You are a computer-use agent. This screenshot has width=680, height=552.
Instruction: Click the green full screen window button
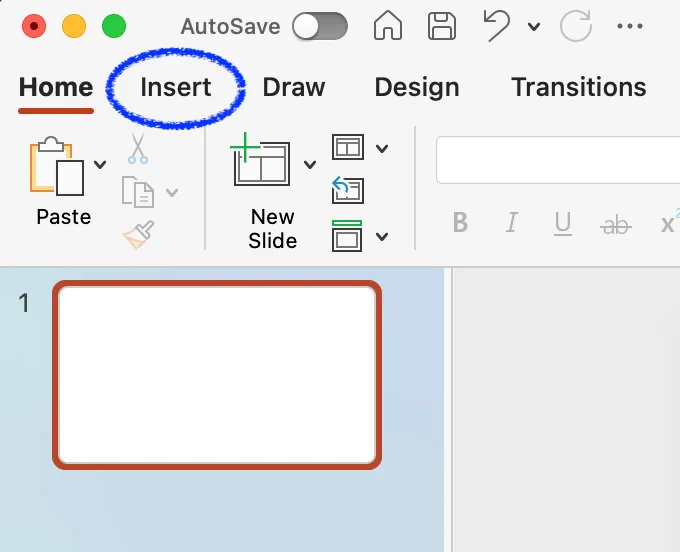pos(114,26)
